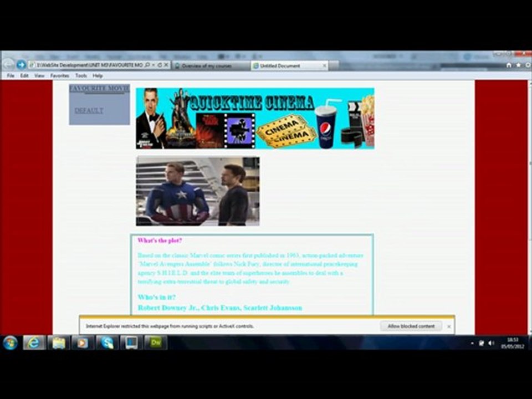Open the Help menu

point(98,76)
